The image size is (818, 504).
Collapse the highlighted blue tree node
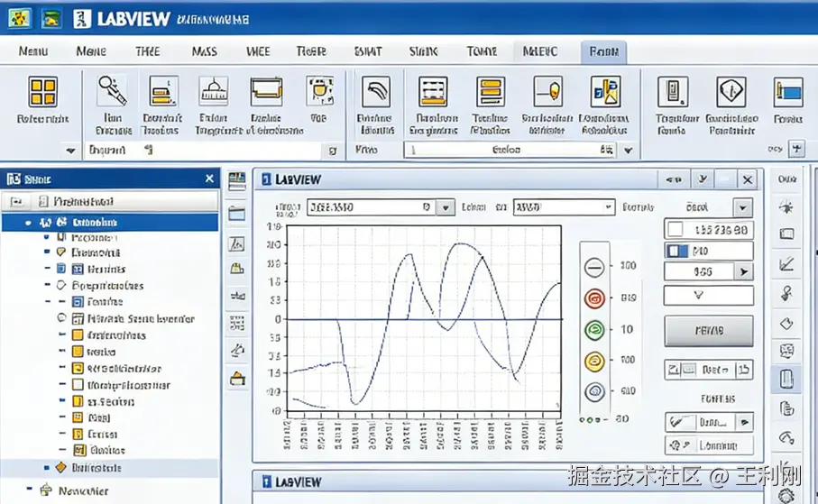click(28, 223)
